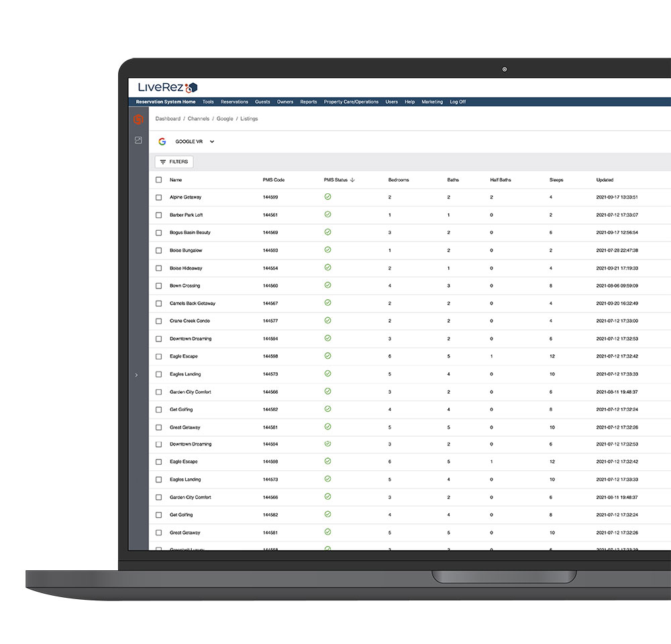Select all listings header checkbox
The height and width of the screenshot is (644, 671).
(x=159, y=180)
